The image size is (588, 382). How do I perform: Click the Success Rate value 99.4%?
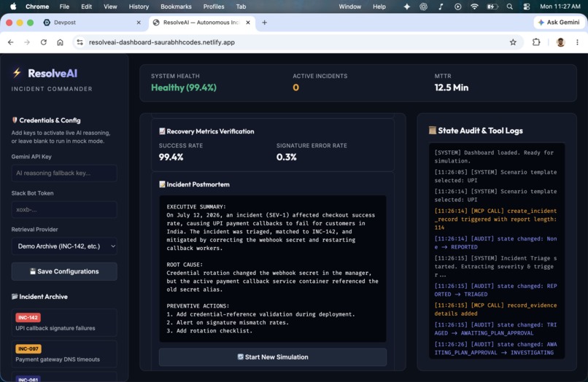pos(171,157)
